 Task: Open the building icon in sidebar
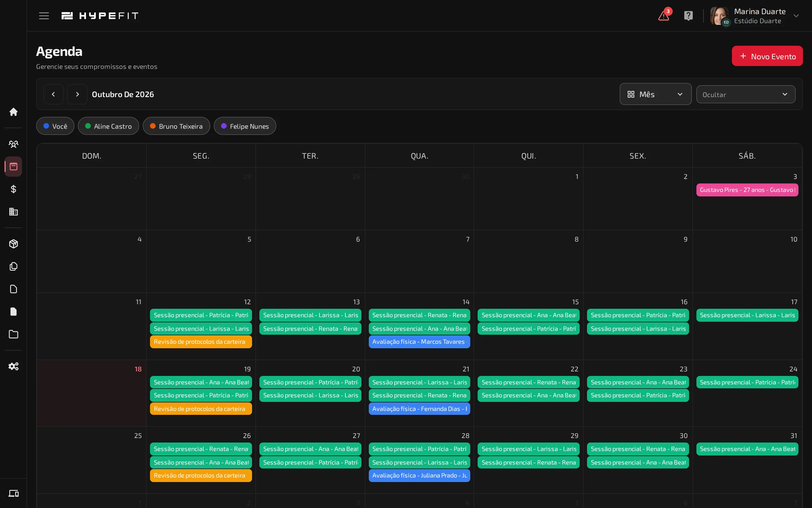(14, 212)
